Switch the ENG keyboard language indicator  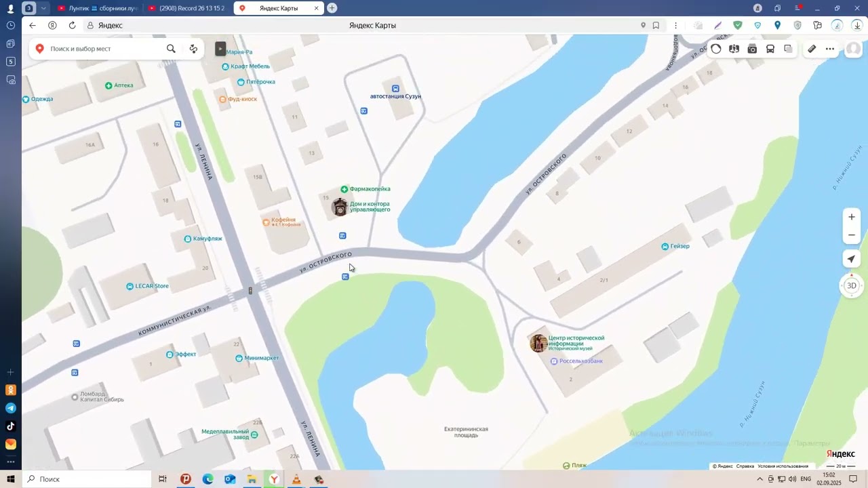806,479
